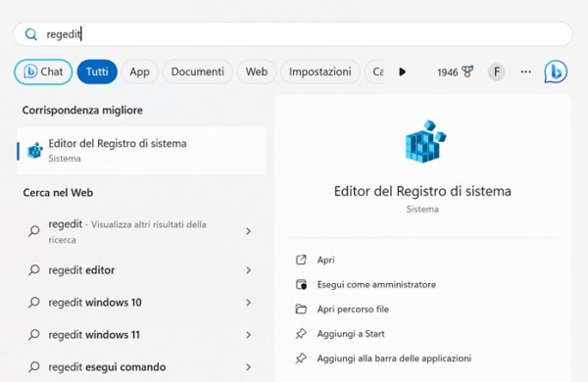
Task: Open Editor del Registro di sistema best match
Action: click(142, 151)
